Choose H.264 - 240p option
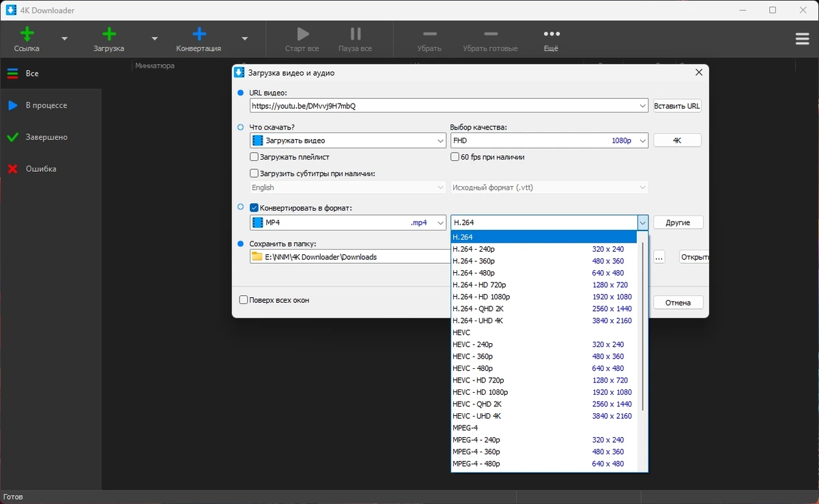Image resolution: width=819 pixels, height=504 pixels. pyautogui.click(x=544, y=249)
